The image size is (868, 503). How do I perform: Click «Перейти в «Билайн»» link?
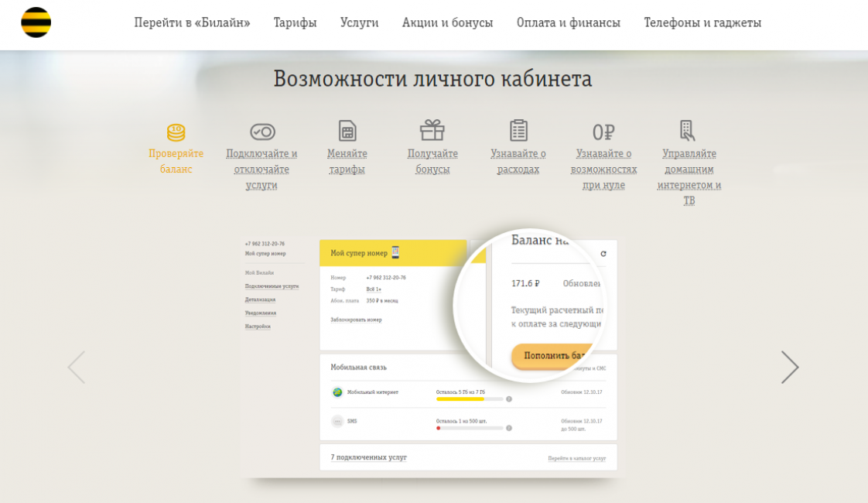click(192, 22)
